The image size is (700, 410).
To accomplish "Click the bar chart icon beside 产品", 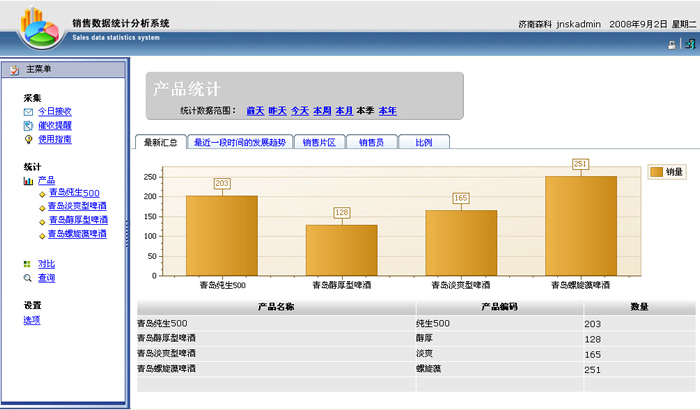I will click(28, 181).
